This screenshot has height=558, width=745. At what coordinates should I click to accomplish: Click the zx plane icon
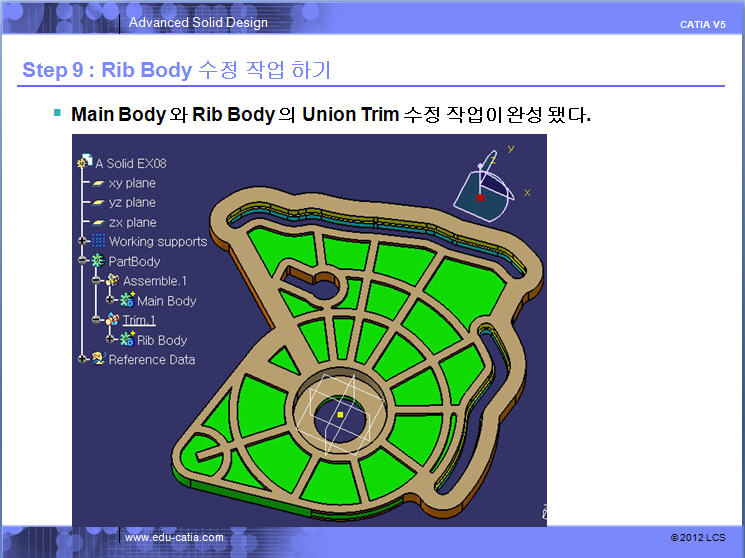98,222
